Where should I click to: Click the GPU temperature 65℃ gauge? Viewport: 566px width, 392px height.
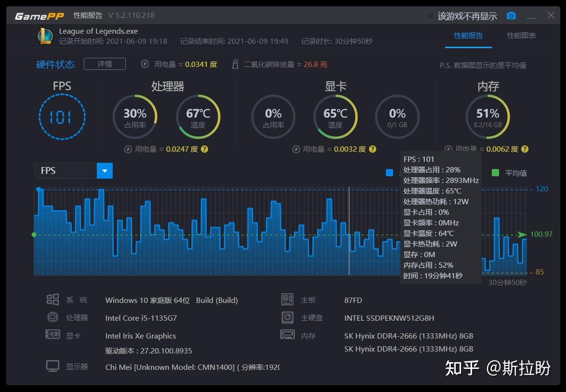(335, 117)
